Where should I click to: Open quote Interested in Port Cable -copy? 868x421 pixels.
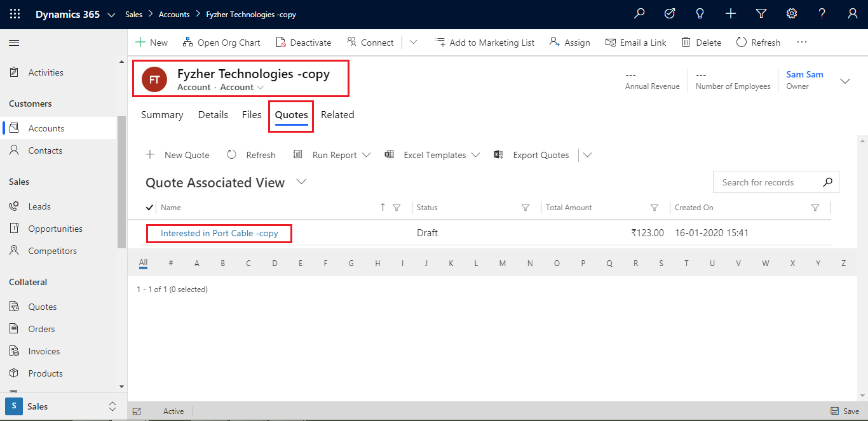219,233
